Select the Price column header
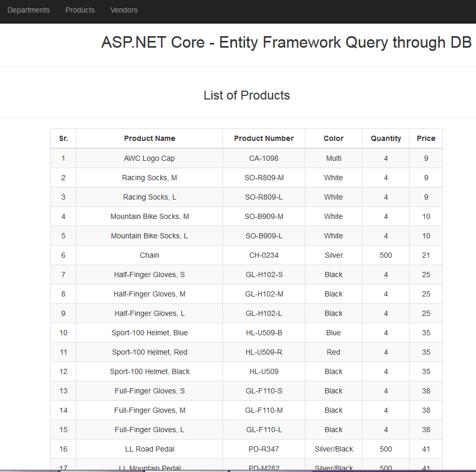This screenshot has height=472, width=476. (426, 138)
